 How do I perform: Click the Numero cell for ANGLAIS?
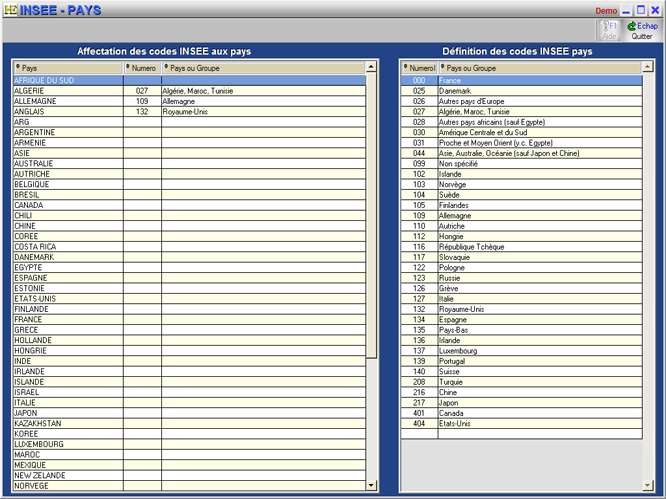141,111
